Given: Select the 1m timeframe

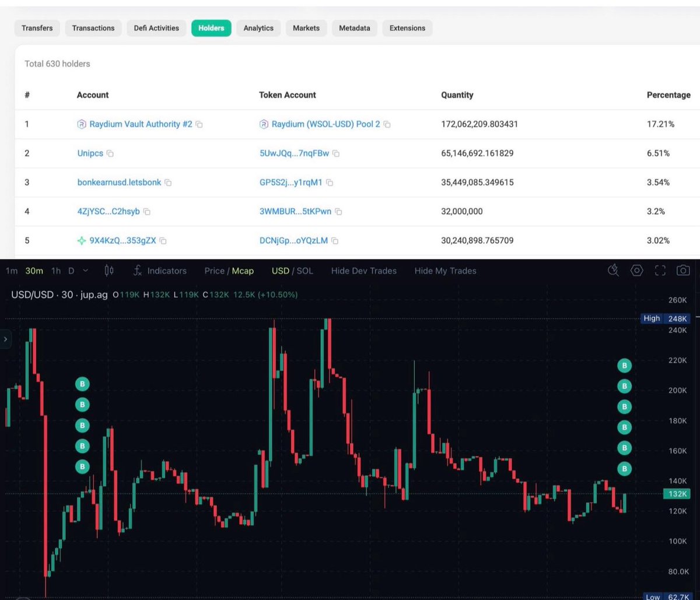Looking at the screenshot, I should pyautogui.click(x=11, y=271).
